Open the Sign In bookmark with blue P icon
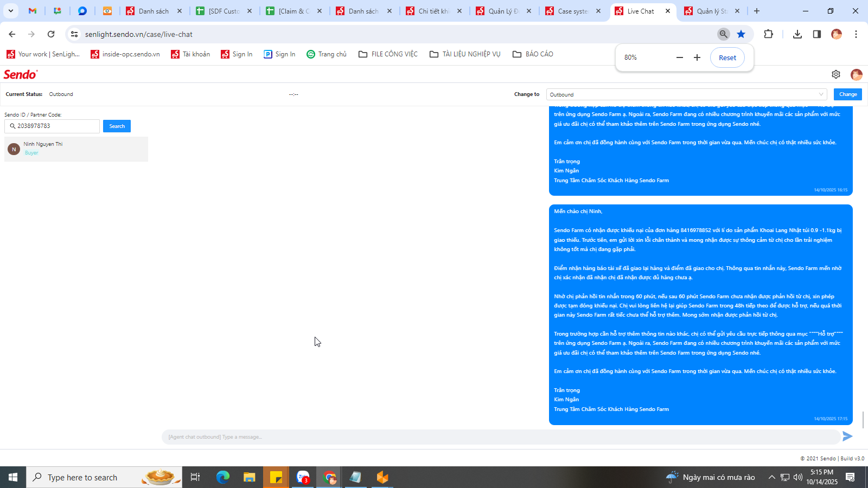Viewport: 868px width, 488px height. pyautogui.click(x=279, y=54)
